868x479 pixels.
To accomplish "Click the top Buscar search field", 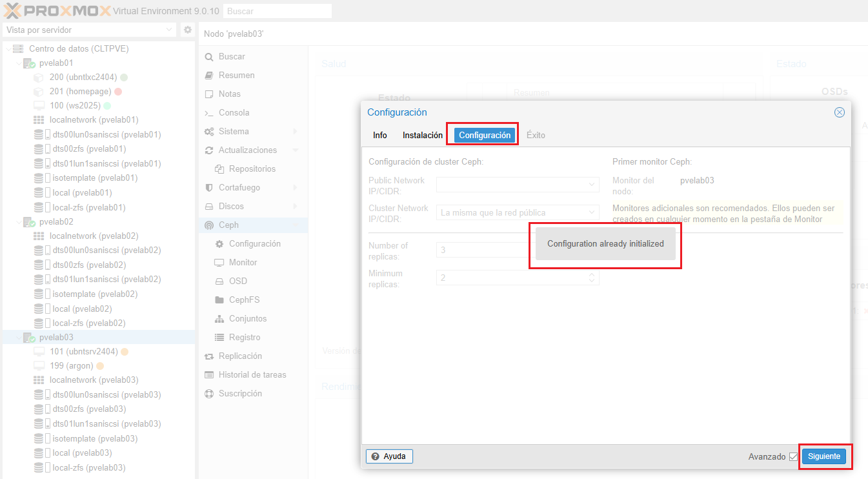I will click(x=278, y=11).
